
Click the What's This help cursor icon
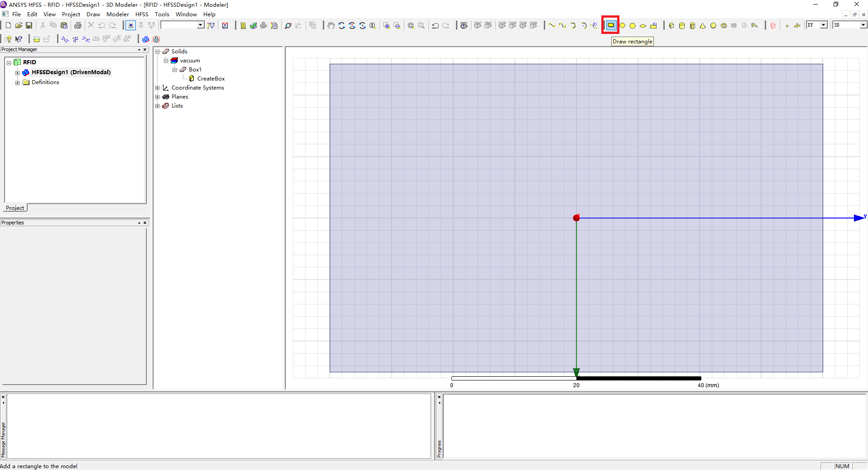point(19,39)
